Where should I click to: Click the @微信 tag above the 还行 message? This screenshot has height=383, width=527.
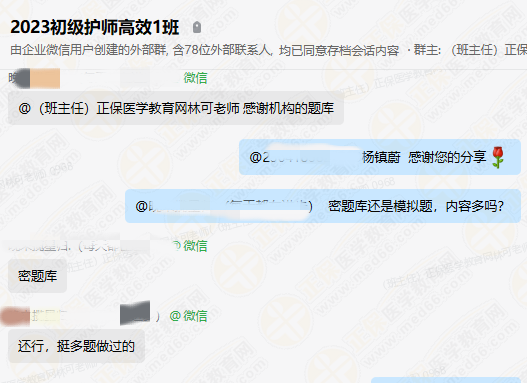[x=188, y=316]
